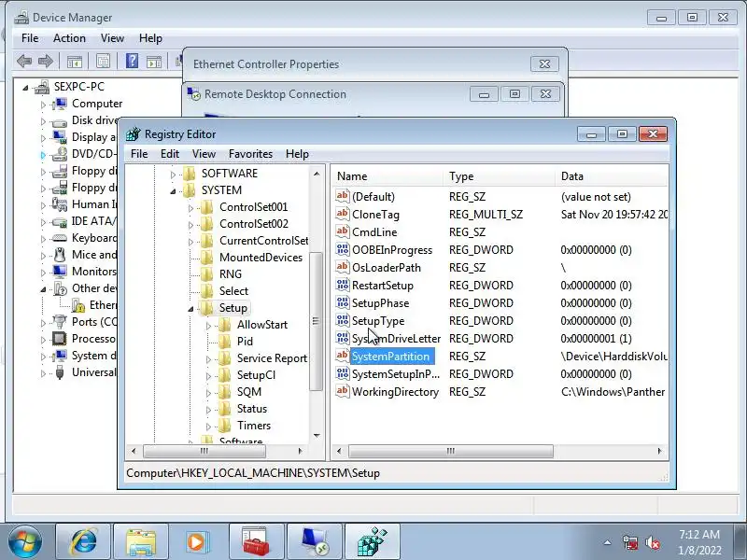Image resolution: width=747 pixels, height=560 pixels.
Task: Click the Data column header
Action: [x=613, y=176]
